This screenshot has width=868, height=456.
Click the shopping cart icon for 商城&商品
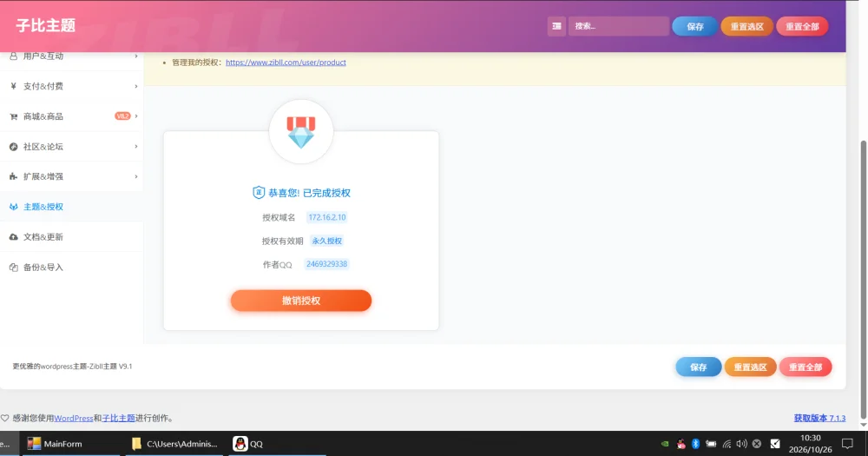point(13,116)
